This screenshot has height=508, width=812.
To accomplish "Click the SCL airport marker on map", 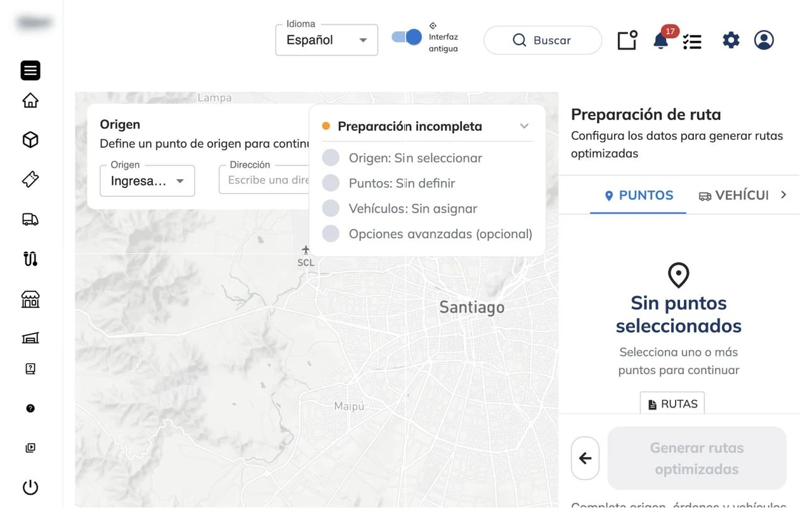I will pos(306,256).
